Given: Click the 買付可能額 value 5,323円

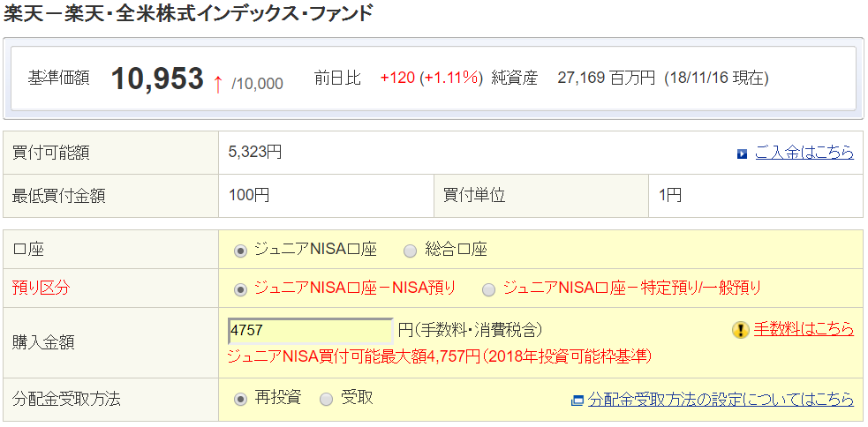Looking at the screenshot, I should [x=255, y=152].
